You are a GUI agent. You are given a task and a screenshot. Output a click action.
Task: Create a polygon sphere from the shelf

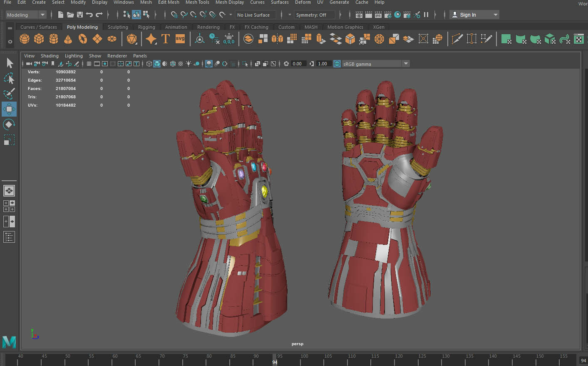[24, 38]
